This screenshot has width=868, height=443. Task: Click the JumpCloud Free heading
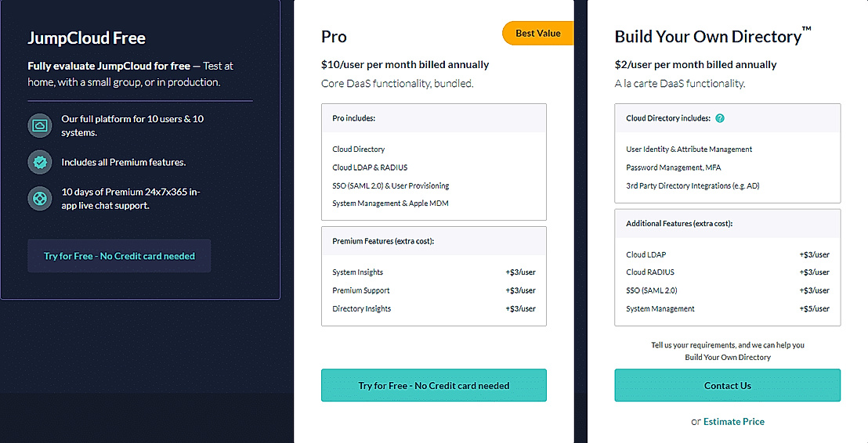pos(86,38)
